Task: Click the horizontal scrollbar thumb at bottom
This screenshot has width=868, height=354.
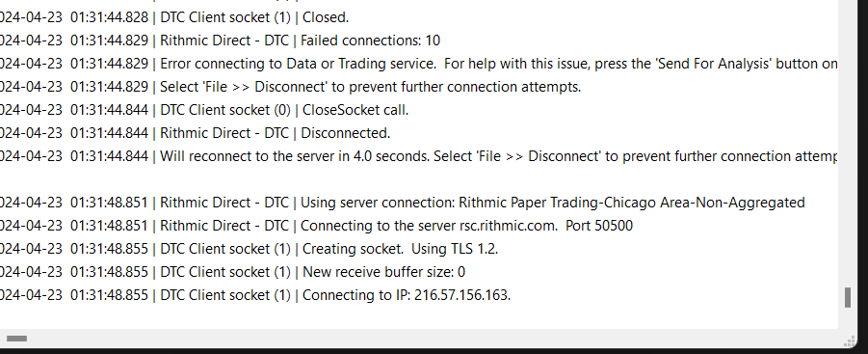Action: pos(16,339)
